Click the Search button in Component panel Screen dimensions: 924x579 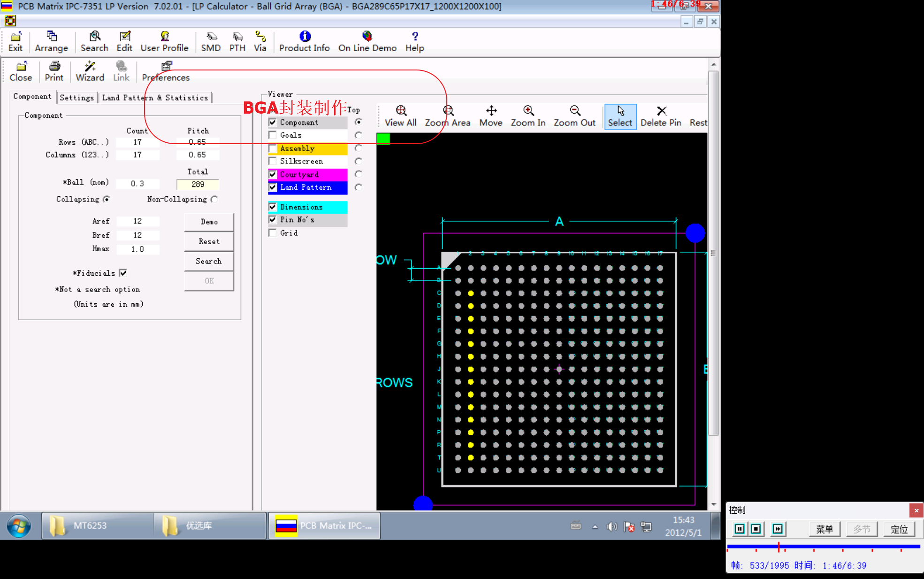[209, 261]
